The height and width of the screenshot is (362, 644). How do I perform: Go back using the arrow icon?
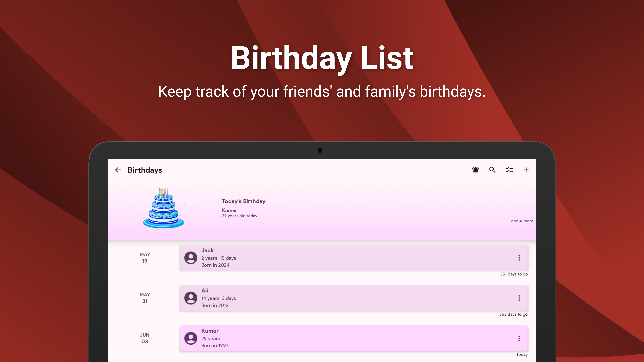point(118,170)
